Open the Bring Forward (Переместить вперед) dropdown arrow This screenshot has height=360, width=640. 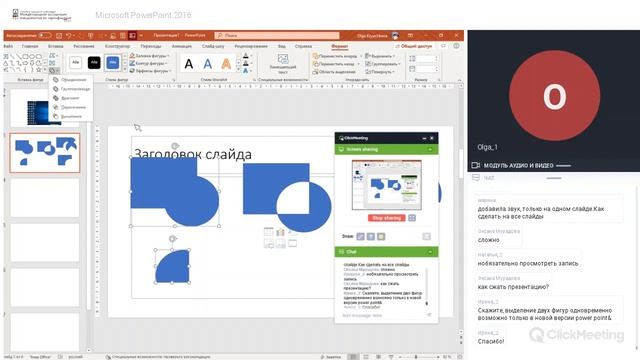click(361, 56)
